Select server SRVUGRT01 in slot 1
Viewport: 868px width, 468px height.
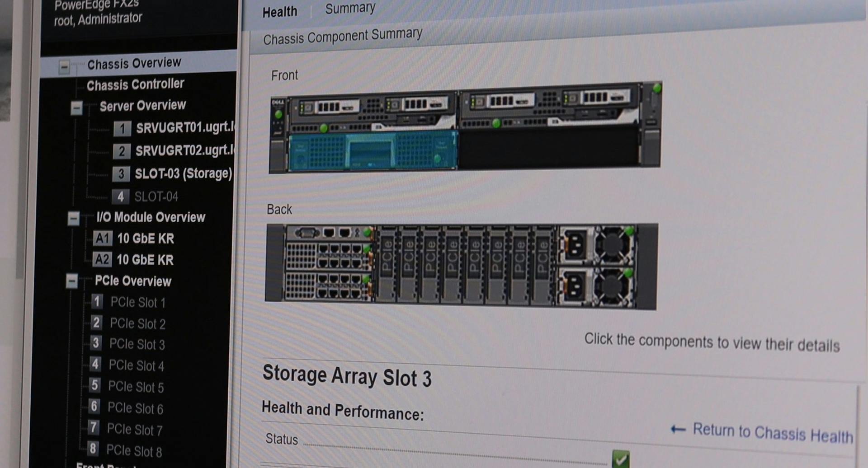pyautogui.click(x=185, y=127)
